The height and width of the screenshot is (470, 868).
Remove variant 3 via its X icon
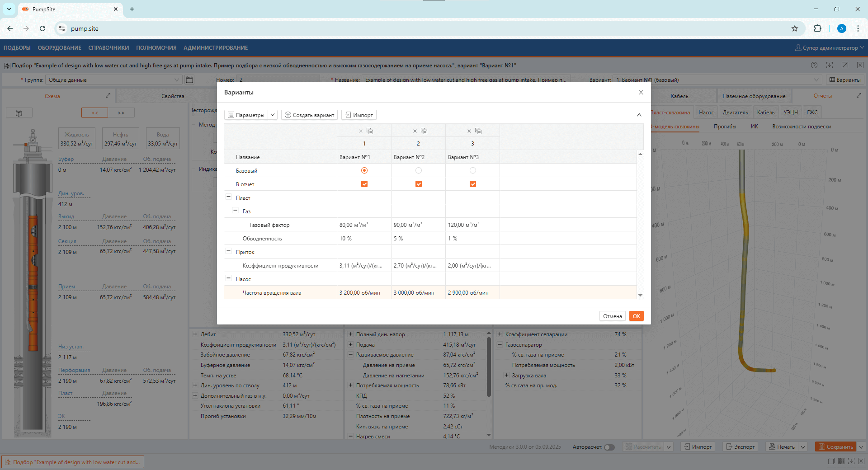coord(469,131)
